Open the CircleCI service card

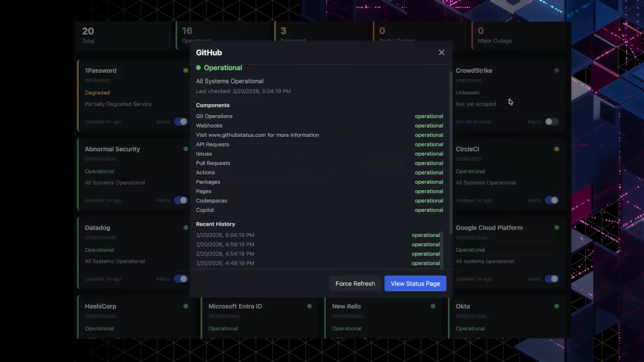click(510, 174)
